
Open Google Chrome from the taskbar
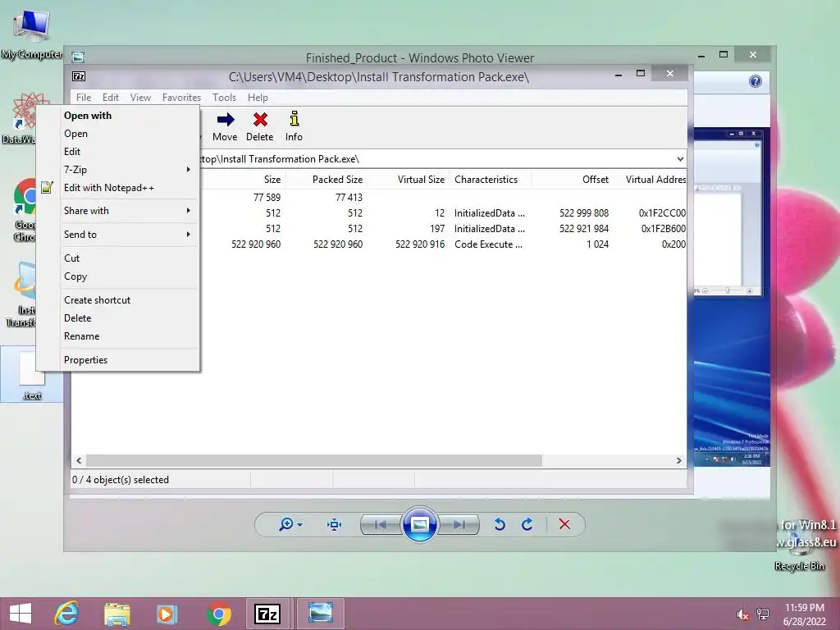tap(218, 614)
